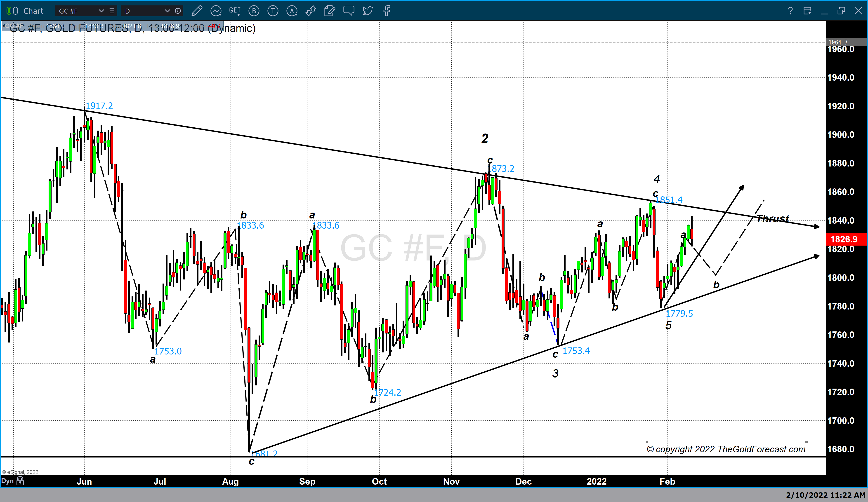Toggle the Dyn lock icon
Viewport: 868px width, 502px height.
click(x=20, y=481)
